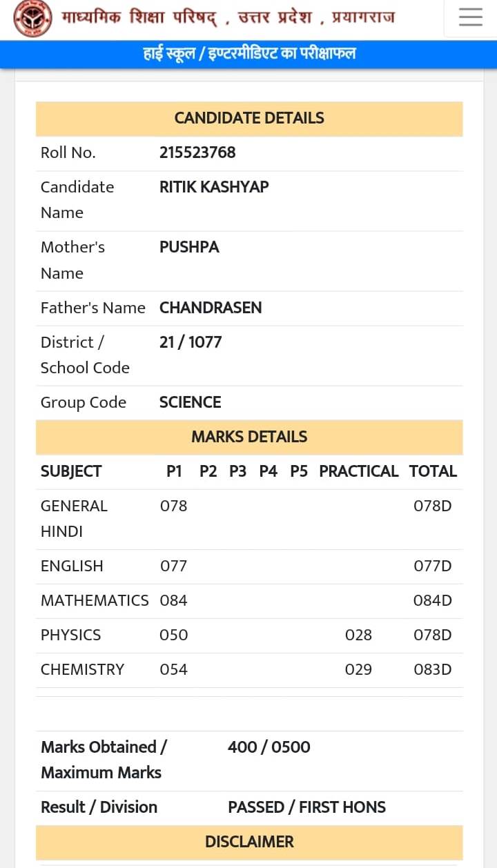Select the district and school code value
The image size is (497, 868).
pyautogui.click(x=191, y=342)
